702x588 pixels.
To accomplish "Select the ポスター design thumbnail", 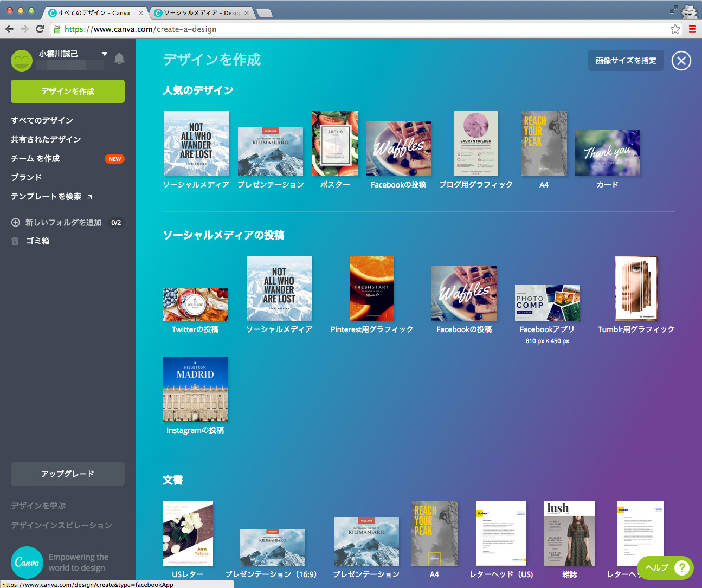I will [x=335, y=144].
